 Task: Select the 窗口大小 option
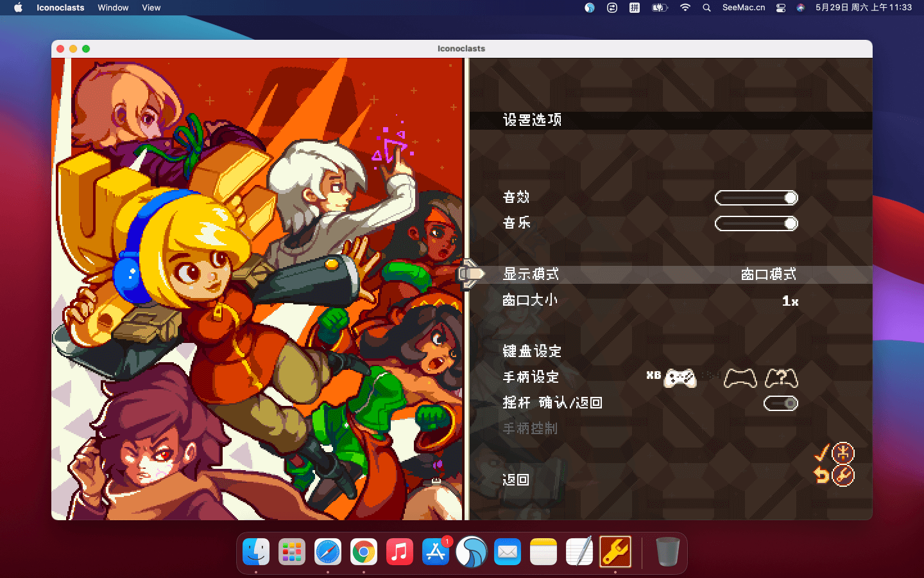[530, 300]
